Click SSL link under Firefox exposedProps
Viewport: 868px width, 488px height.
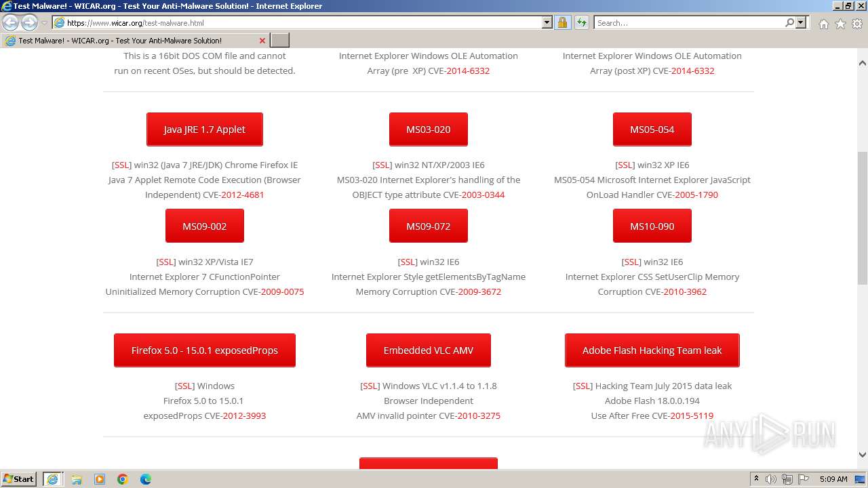coord(184,386)
